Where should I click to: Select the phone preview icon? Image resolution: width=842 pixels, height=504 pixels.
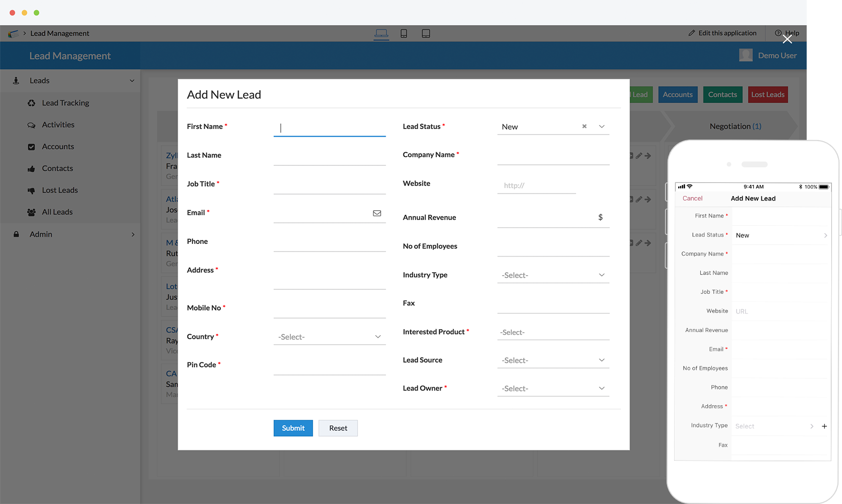pos(404,33)
